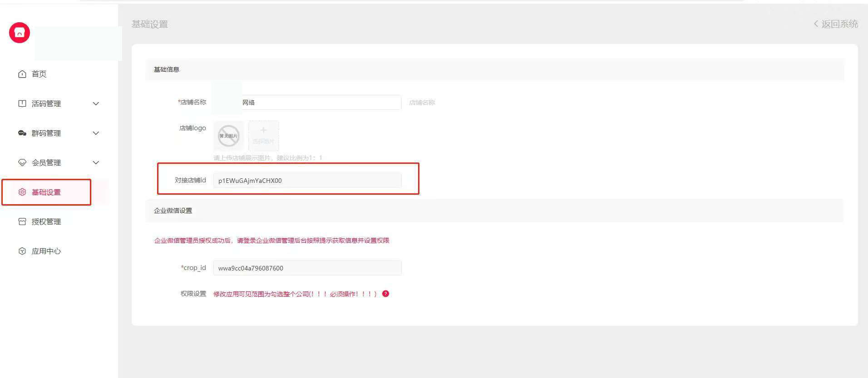Open the 首页 menu item

point(39,74)
